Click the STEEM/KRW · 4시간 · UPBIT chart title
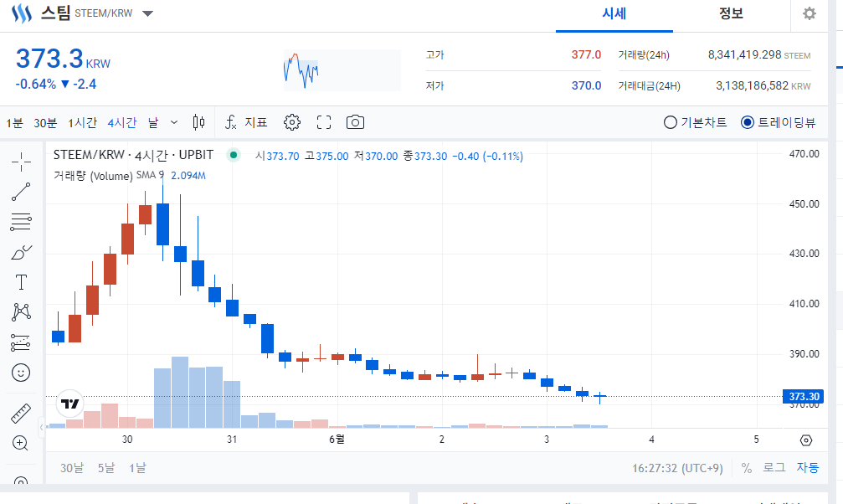Viewport: 843px width, 504px height. pos(133,155)
